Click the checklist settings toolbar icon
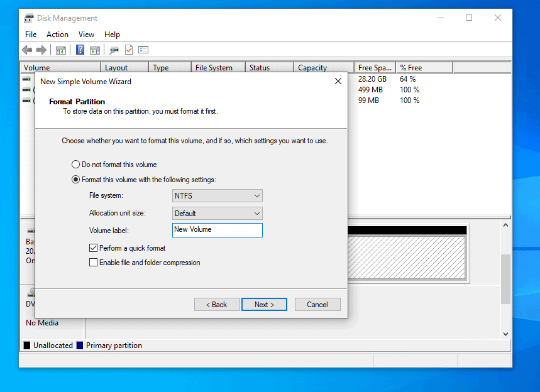The width and height of the screenshot is (540, 392). click(143, 50)
